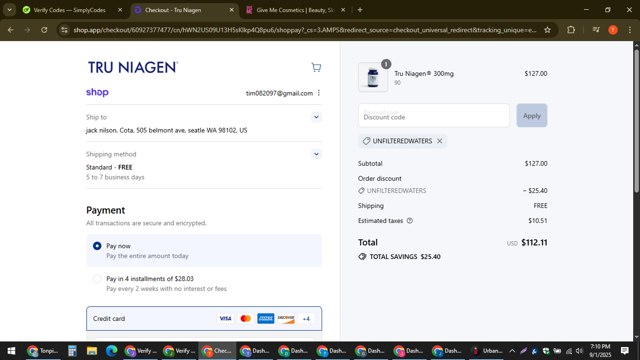Switch to the Give Me Cosmetics tab
Image resolution: width=640 pixels, height=360 pixels.
295,10
